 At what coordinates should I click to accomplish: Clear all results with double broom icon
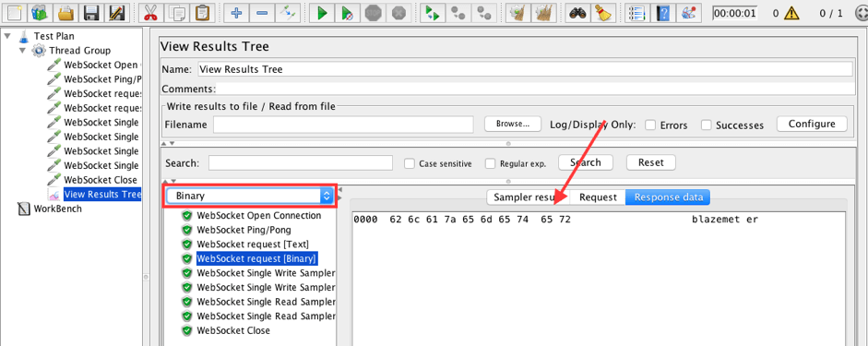pos(543,12)
